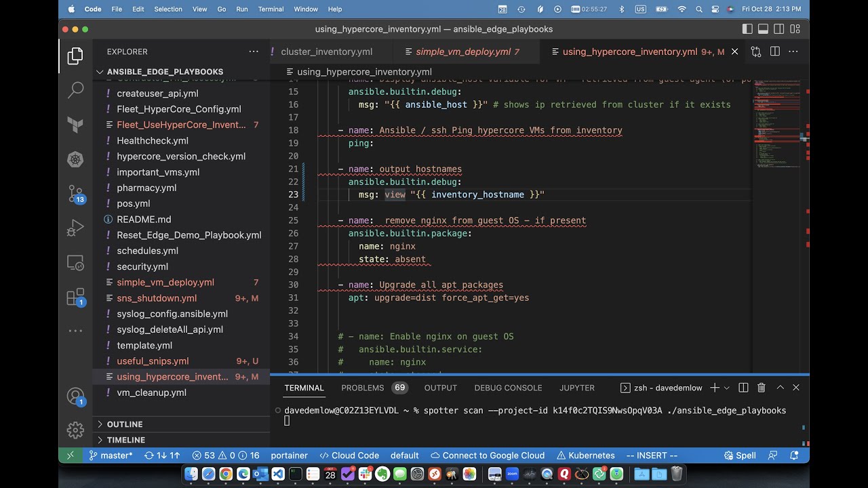Open the Run and Debug view
This screenshot has height=488, width=868.
(75, 228)
